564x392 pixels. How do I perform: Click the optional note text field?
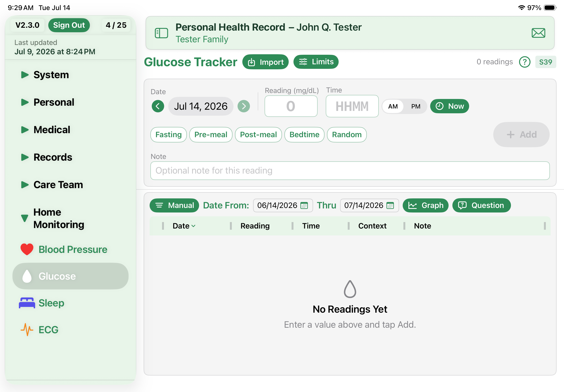point(350,171)
